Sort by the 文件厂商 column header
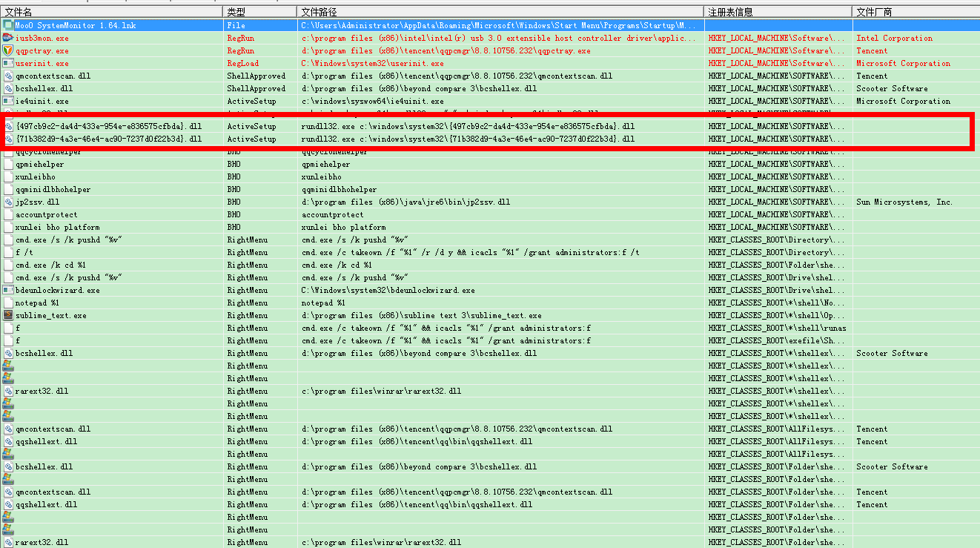This screenshot has height=548, width=980. pos(916,12)
